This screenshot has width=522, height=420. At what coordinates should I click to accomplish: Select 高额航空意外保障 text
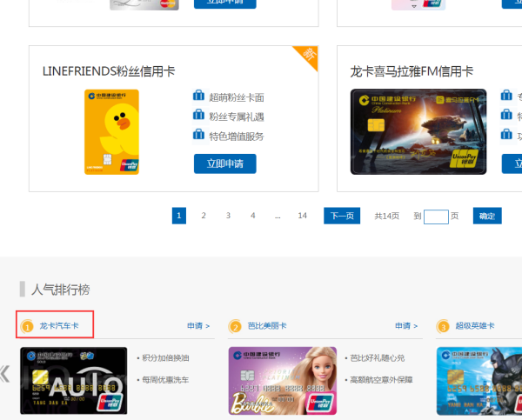tap(381, 380)
